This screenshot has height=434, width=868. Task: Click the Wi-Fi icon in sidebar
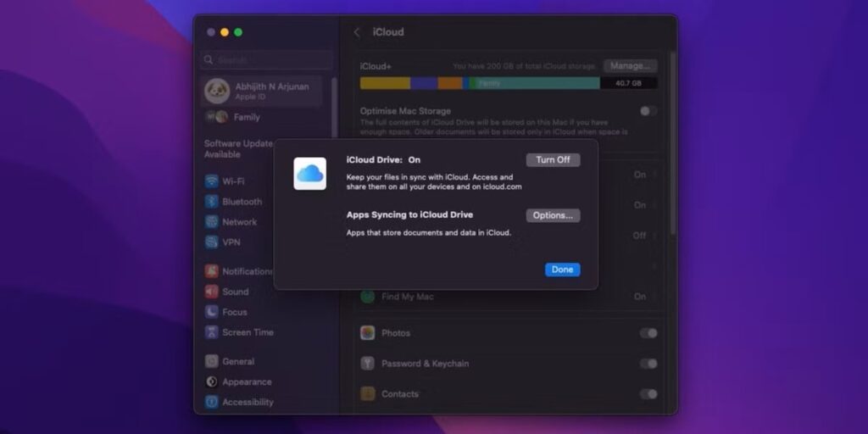point(211,181)
